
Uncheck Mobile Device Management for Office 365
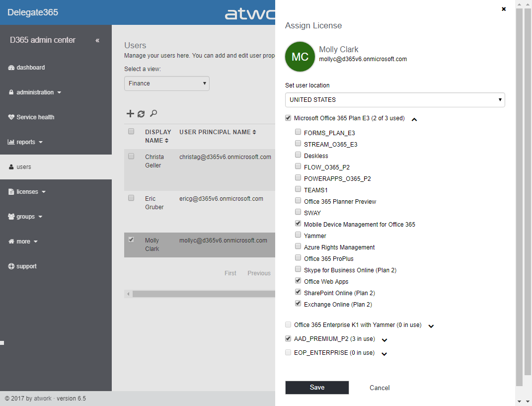298,223
